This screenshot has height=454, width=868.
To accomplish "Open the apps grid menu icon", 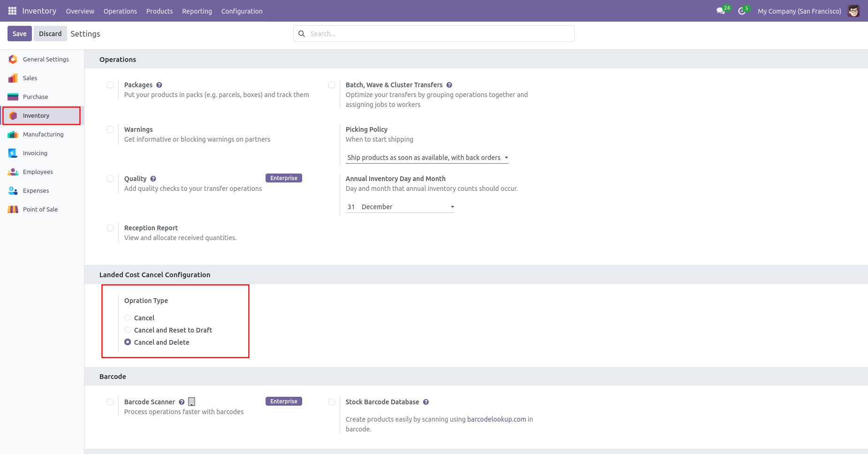I will tap(13, 11).
